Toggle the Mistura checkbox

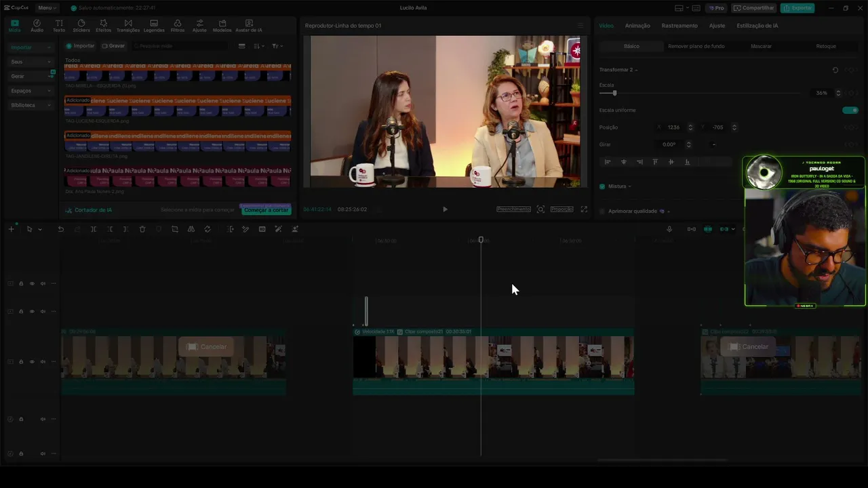[602, 186]
